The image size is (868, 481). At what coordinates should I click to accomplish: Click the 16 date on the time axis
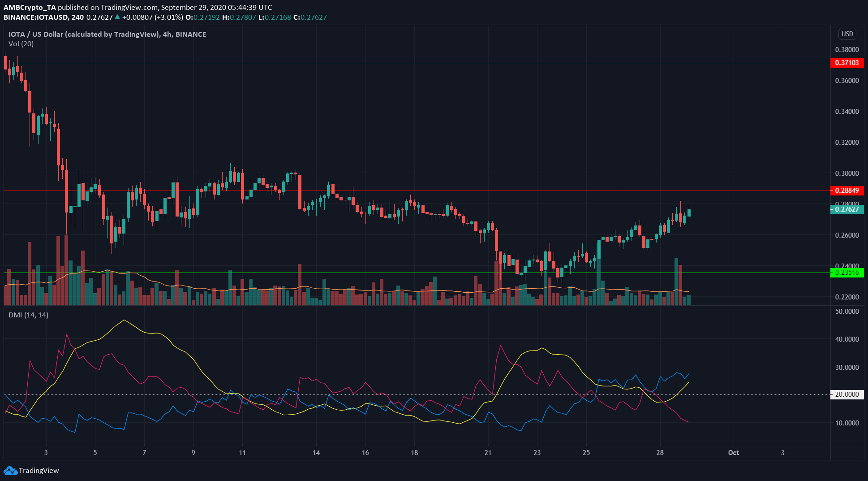365,452
